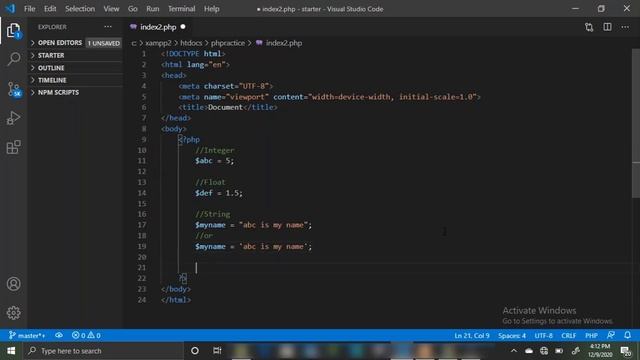Expand the OUTLINE section
The width and height of the screenshot is (640, 360).
[76, 68]
